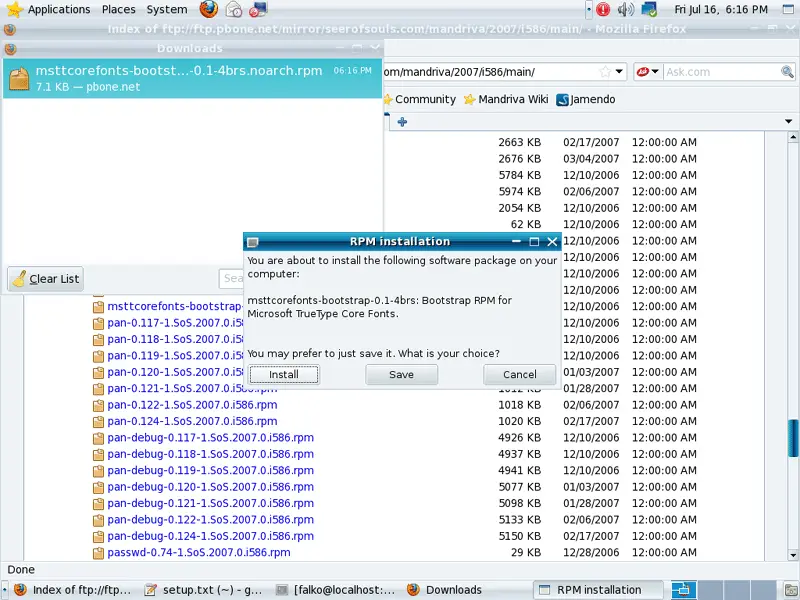Click the date and time clock
The image size is (800, 600).
(x=720, y=9)
